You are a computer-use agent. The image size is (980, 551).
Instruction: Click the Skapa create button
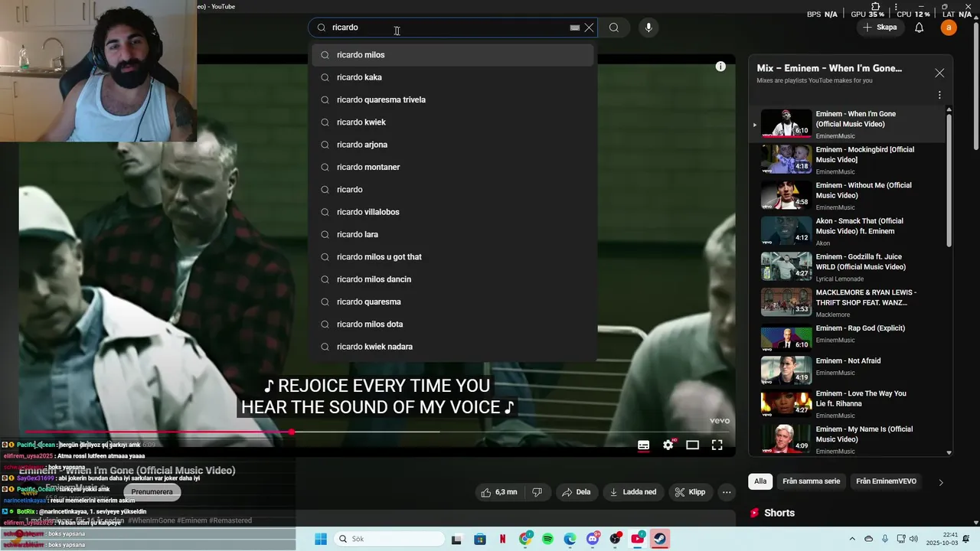click(x=880, y=28)
